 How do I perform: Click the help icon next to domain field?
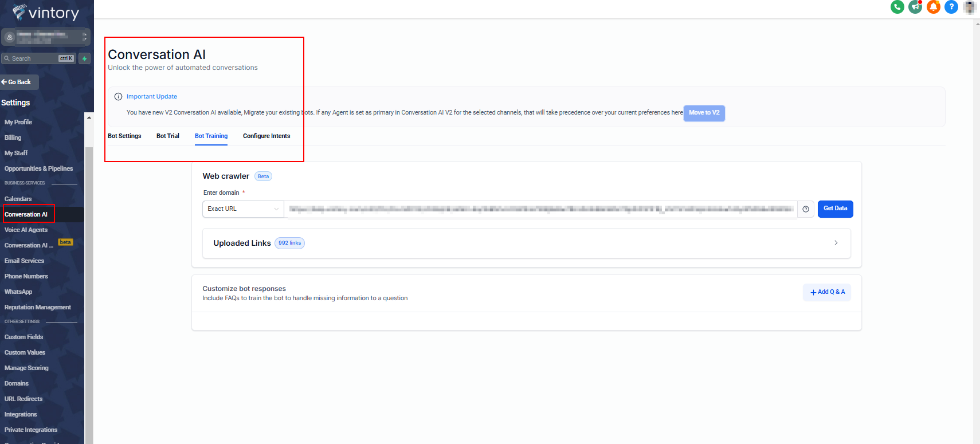(806, 209)
